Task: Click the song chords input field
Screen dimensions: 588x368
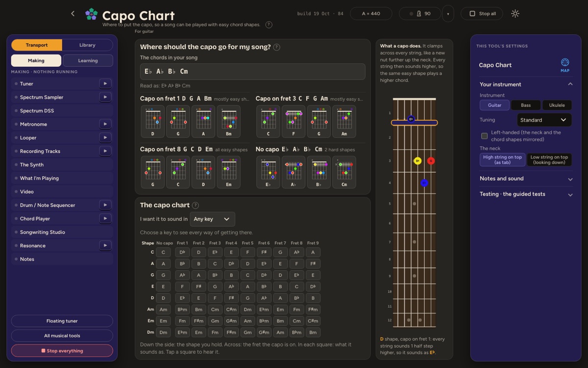Action: coord(252,72)
